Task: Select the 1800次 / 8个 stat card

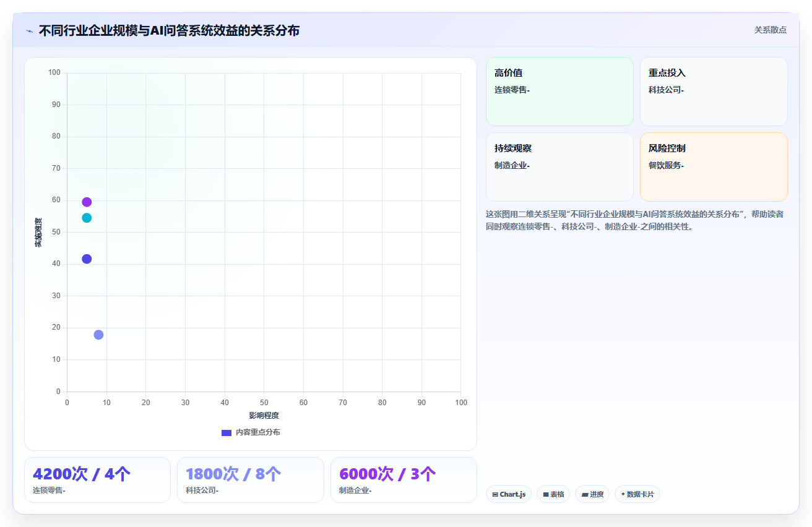Action: pos(251,480)
